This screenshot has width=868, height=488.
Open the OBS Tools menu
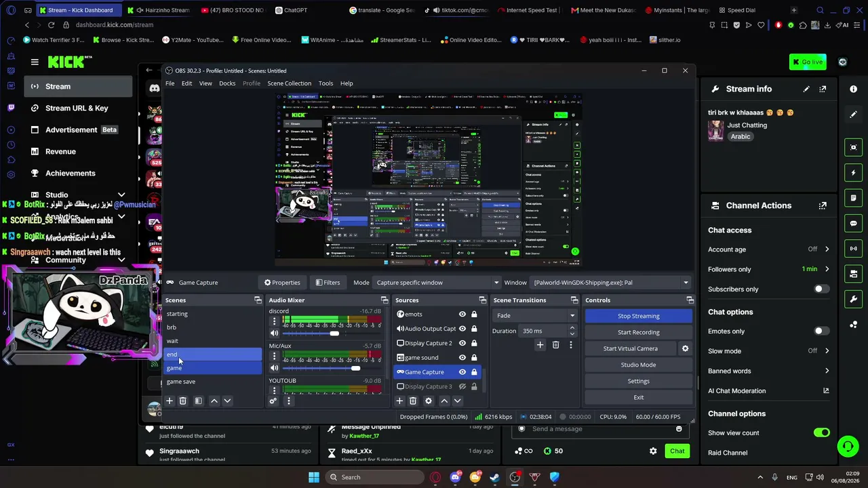pyautogui.click(x=325, y=83)
